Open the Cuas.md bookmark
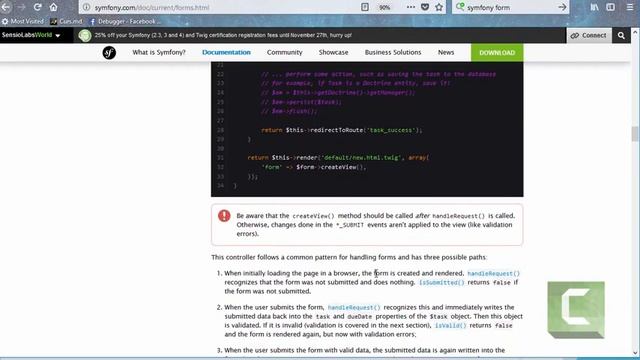The image size is (640, 360). 67,21
